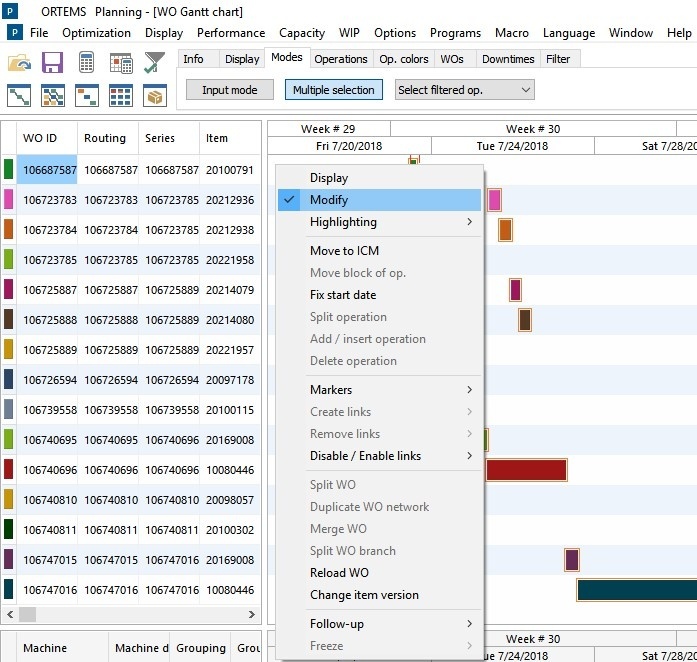Click the open folder toolbar icon
697x662 pixels.
[x=19, y=62]
